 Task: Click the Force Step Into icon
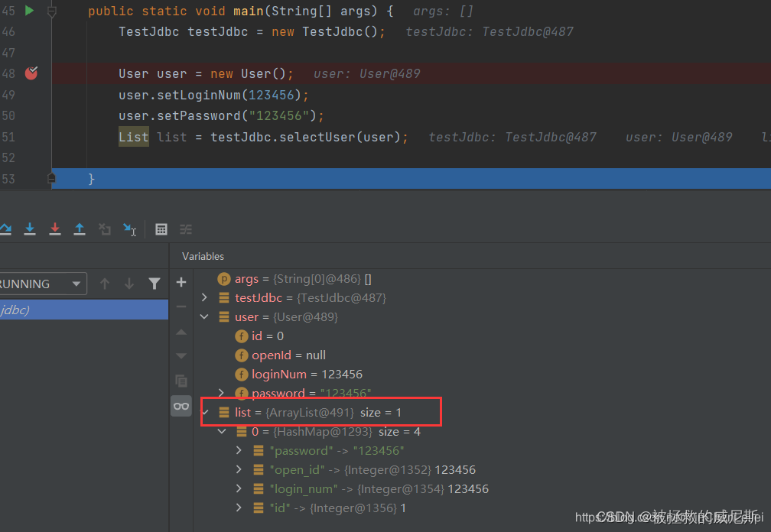point(55,229)
